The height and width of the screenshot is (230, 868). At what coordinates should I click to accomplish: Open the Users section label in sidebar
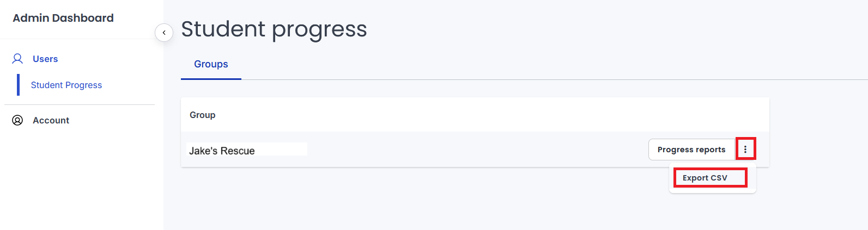[45, 59]
